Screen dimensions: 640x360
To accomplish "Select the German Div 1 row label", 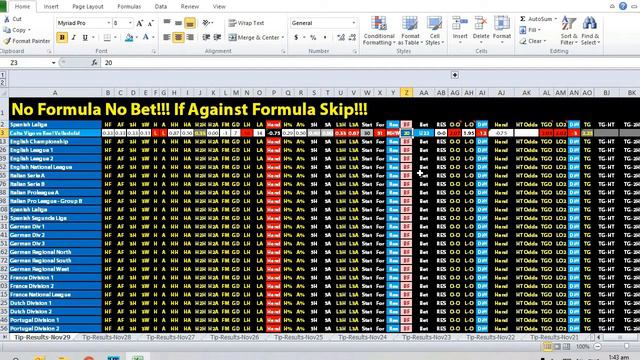I will coord(55,227).
